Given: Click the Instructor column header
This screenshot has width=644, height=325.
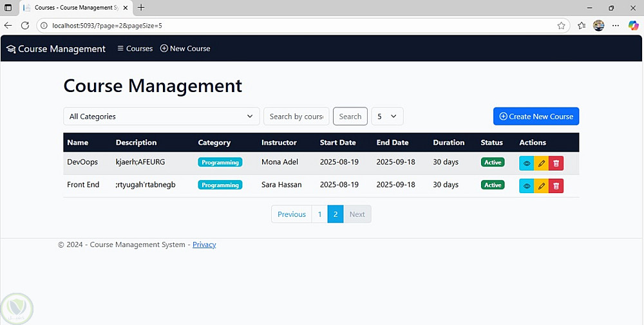Looking at the screenshot, I should [279, 142].
